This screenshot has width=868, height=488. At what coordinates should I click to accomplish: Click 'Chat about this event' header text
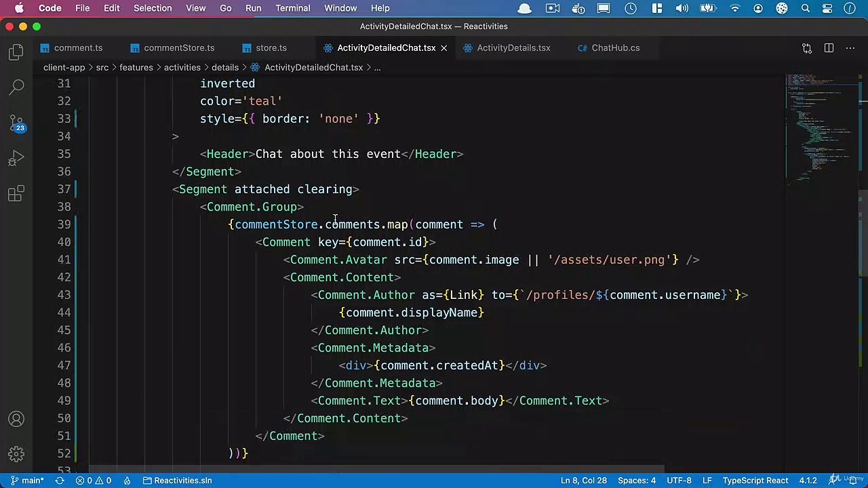click(x=328, y=154)
